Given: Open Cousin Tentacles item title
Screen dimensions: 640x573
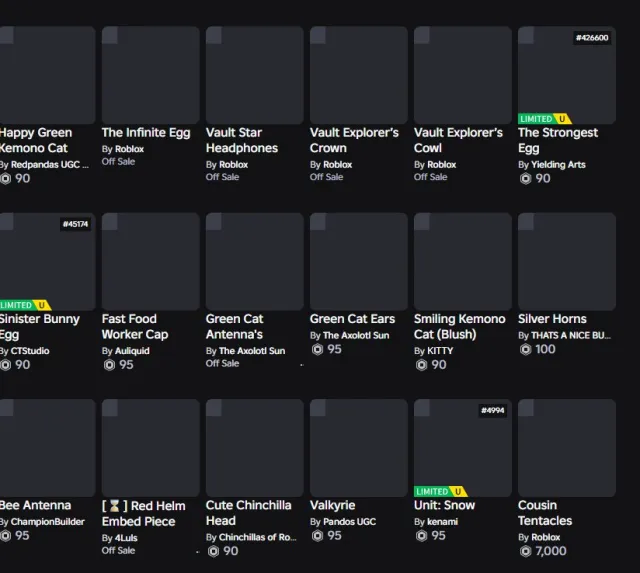Looking at the screenshot, I should point(545,513).
